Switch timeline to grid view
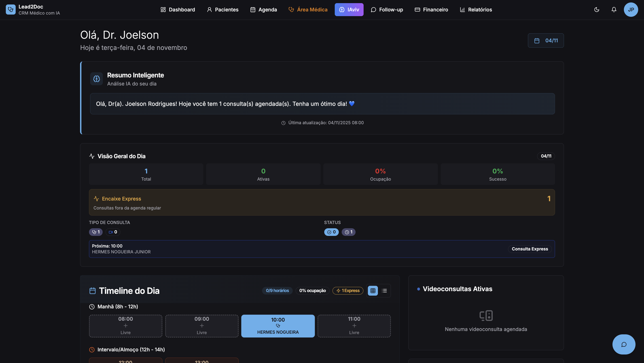Viewport: 644px width, 363px height. pyautogui.click(x=373, y=290)
